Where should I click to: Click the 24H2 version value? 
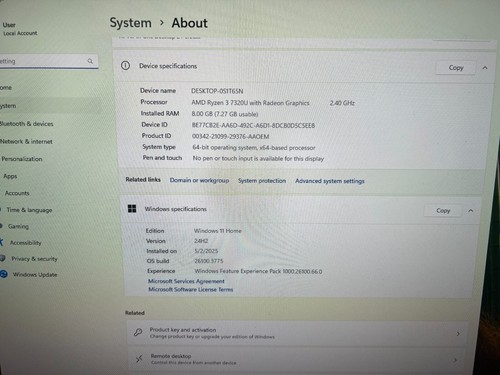click(201, 241)
